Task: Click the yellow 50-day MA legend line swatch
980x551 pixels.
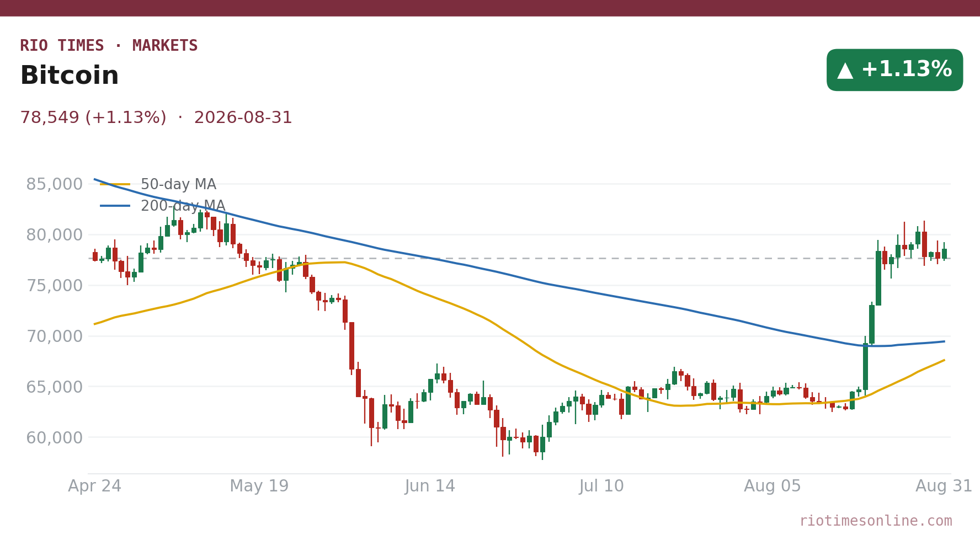Action: [115, 185]
